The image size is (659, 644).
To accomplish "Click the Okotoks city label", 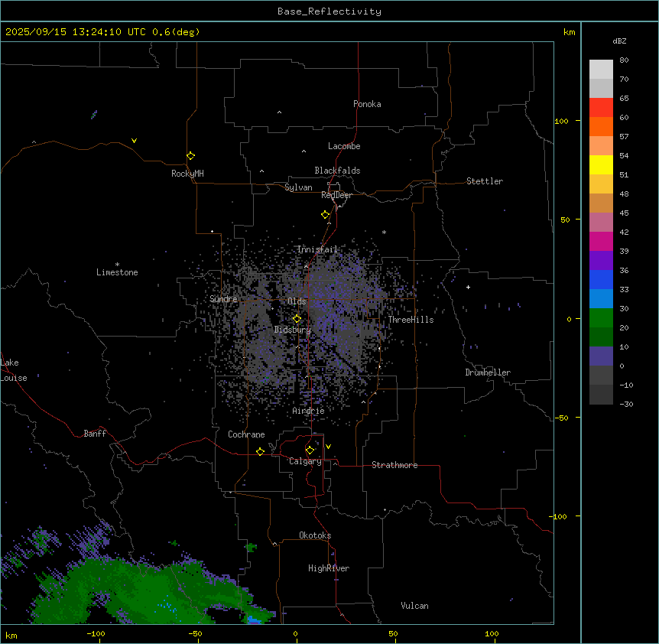I will click(315, 535).
